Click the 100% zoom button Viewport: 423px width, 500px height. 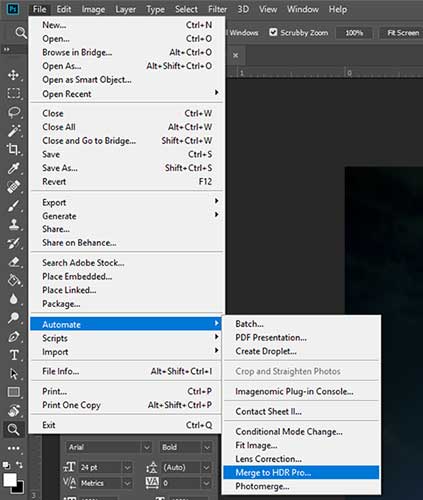(354, 33)
